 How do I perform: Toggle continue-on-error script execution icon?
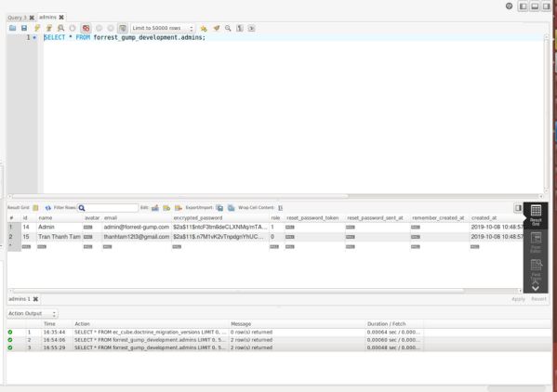(86, 28)
